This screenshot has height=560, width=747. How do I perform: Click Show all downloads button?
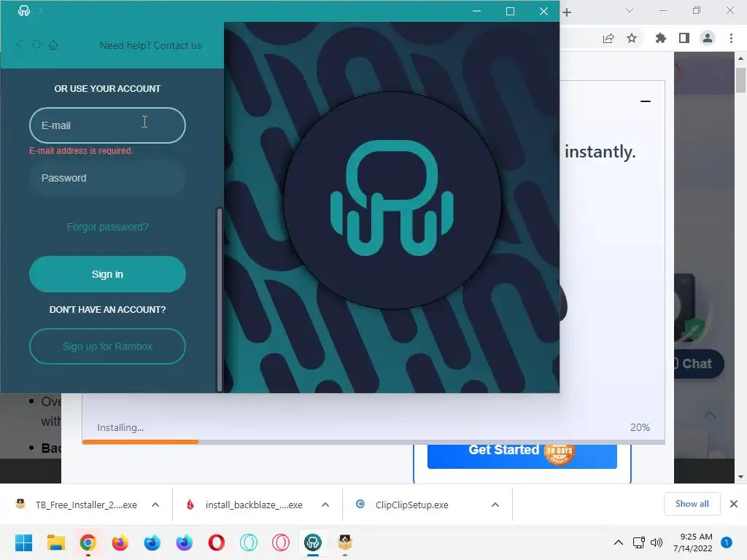692,504
